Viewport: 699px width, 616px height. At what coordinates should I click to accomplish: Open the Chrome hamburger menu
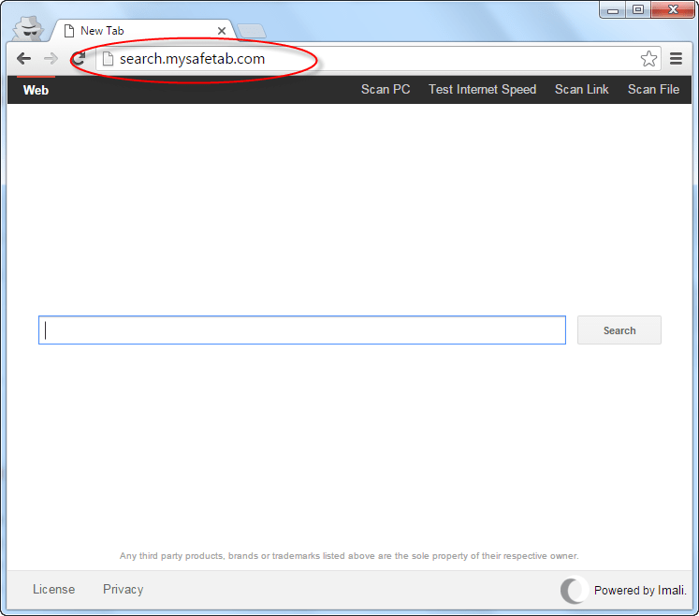coord(677,58)
